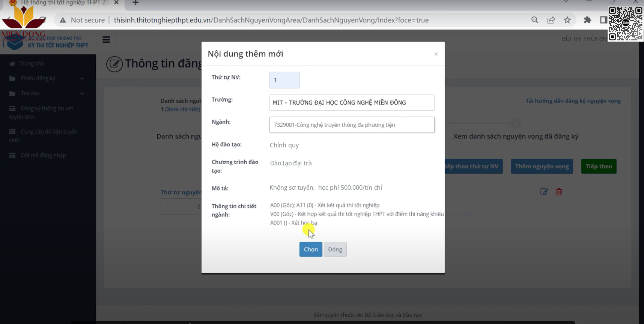
Task: Open Phiếu đăng ký sidebar item
Action: tap(38, 78)
